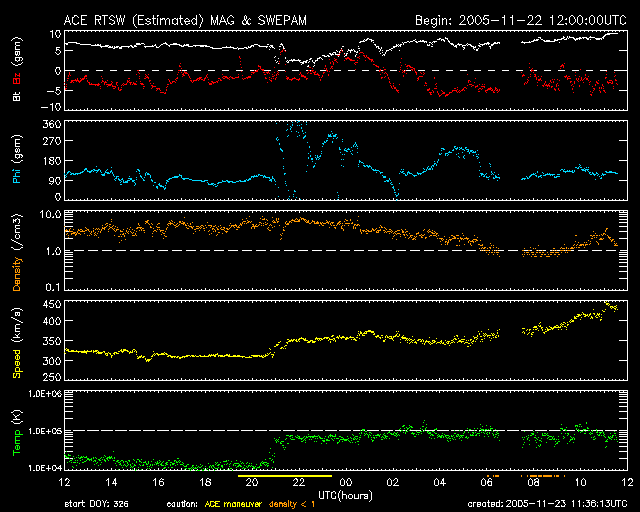The height and width of the screenshot is (512, 640).
Task: Click the plot title 'ACE RTSW (Estimated) MAG & SWEPAM'
Action: [x=185, y=20]
